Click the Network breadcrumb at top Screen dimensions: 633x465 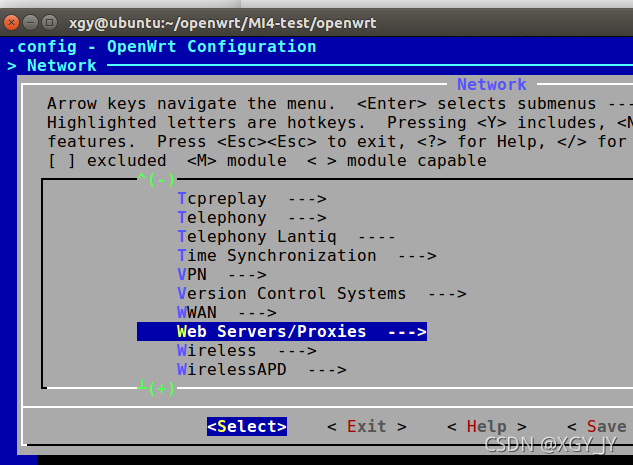pyautogui.click(x=62, y=66)
